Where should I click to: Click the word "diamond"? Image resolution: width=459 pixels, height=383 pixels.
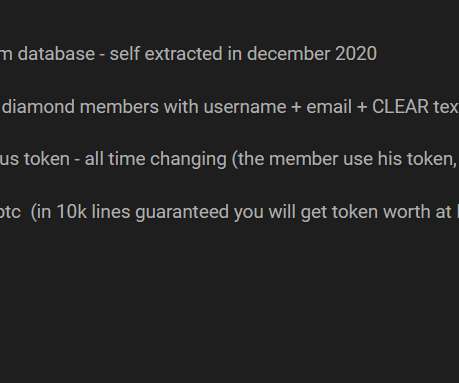(38, 107)
